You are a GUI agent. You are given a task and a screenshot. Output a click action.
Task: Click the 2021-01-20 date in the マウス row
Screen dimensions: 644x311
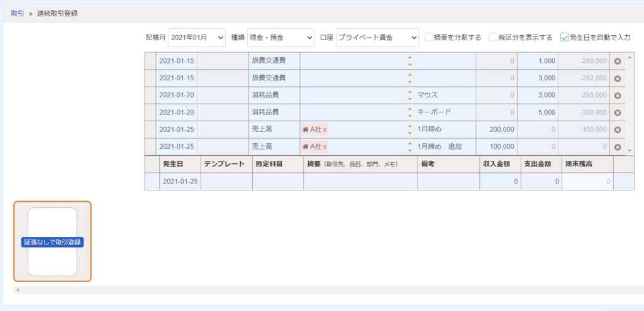[x=176, y=95]
